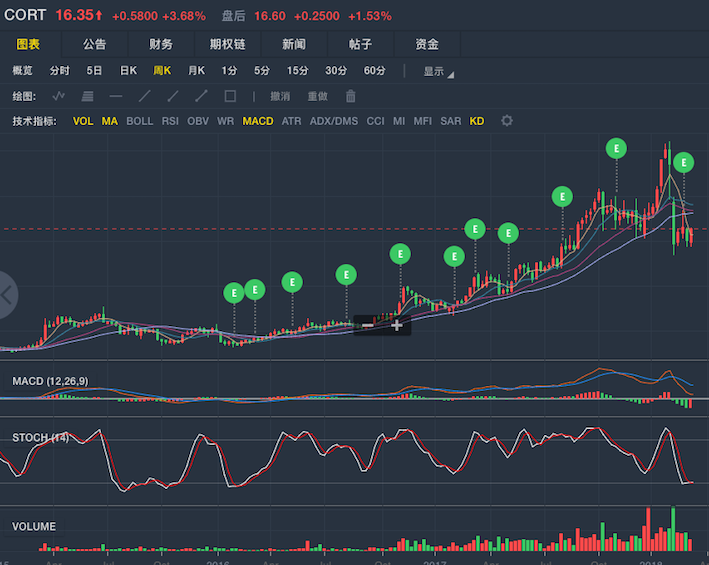
Task: Open the 新闻 news tab
Action: [x=294, y=44]
